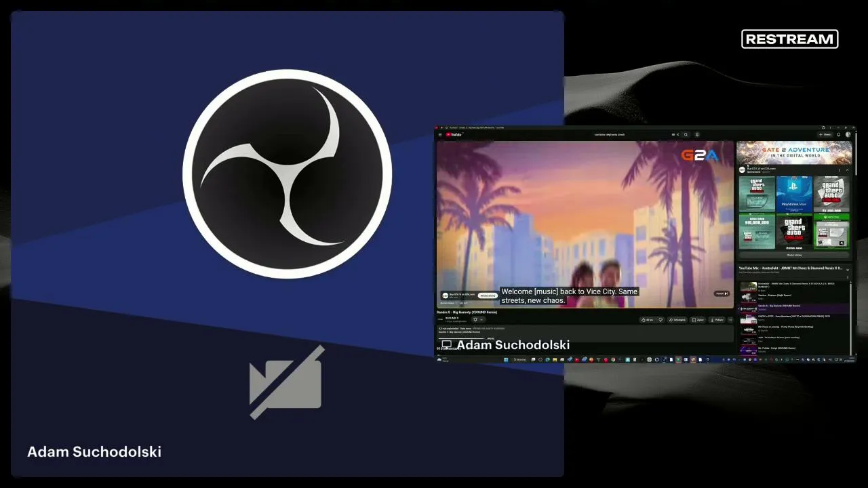Image resolution: width=868 pixels, height=488 pixels.
Task: Start voice search with the microphone icon
Action: 697,134
